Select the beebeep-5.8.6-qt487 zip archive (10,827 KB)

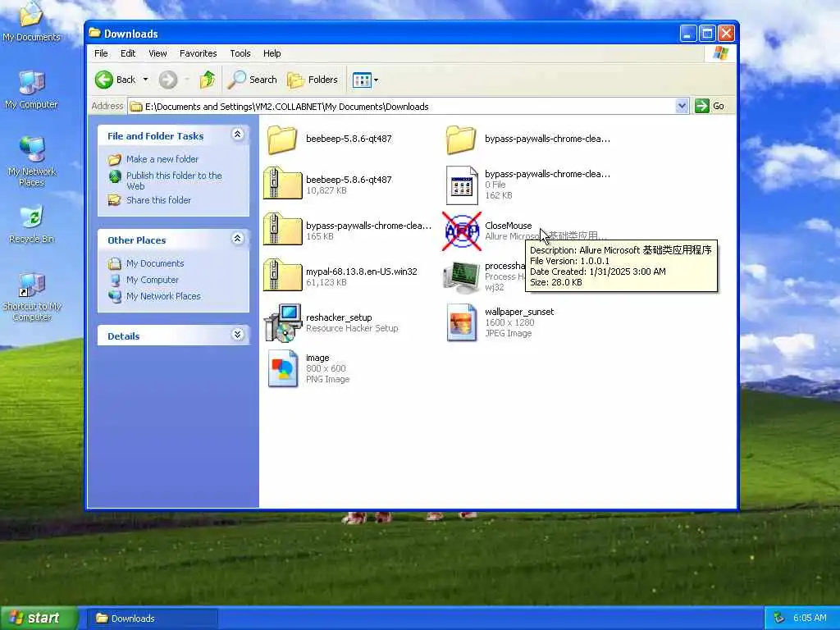click(282, 184)
